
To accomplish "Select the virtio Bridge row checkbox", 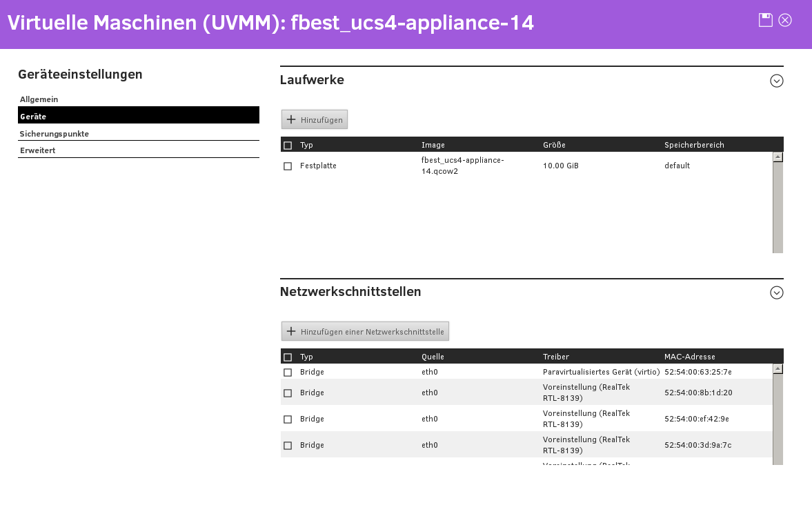I will pyautogui.click(x=288, y=373).
